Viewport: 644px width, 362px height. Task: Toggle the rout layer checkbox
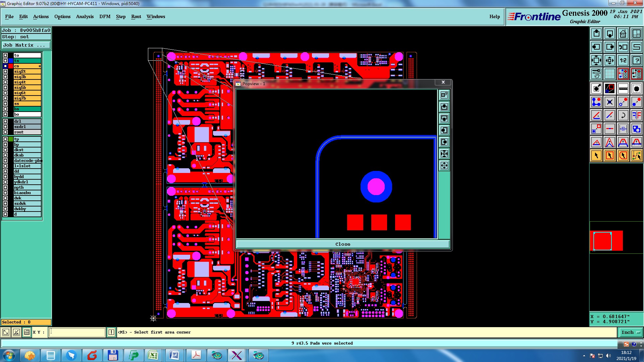[5, 132]
